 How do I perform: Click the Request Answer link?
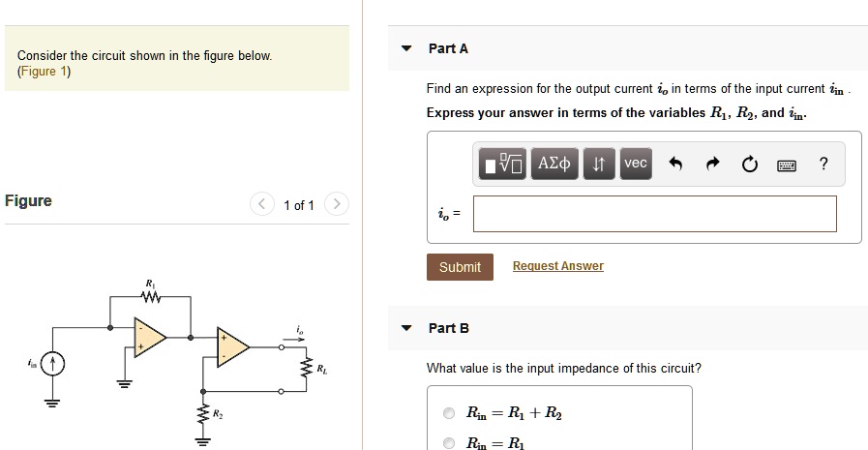point(558,266)
